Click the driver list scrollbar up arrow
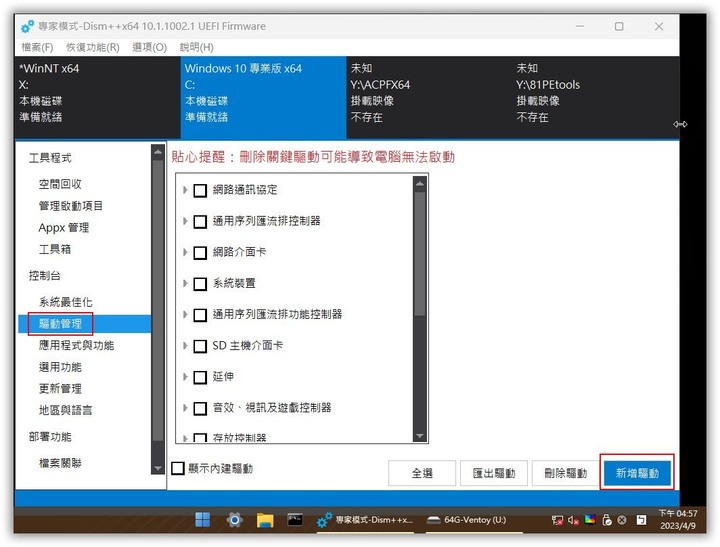Screen dimensions: 720x547 pyautogui.click(x=420, y=184)
